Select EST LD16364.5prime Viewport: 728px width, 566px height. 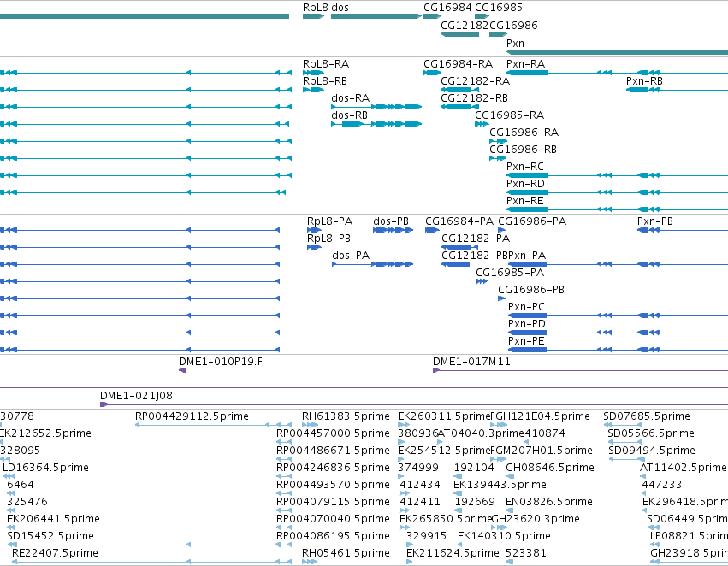click(x=45, y=469)
